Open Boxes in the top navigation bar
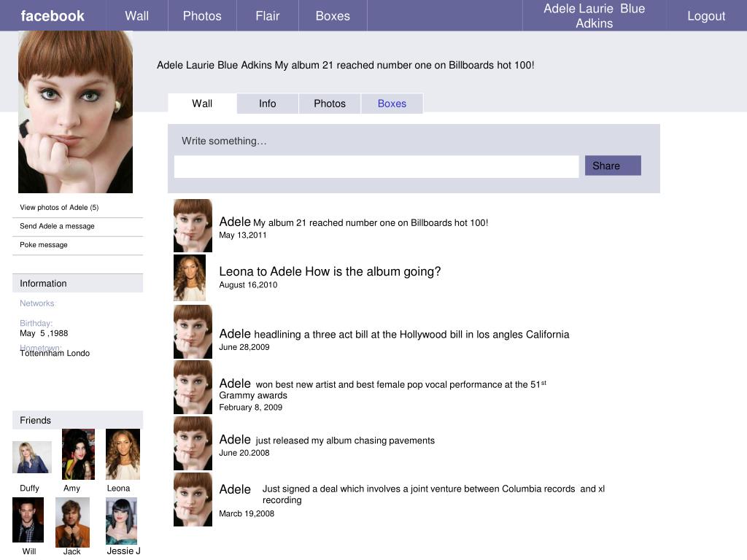The height and width of the screenshot is (560, 747). pyautogui.click(x=333, y=16)
